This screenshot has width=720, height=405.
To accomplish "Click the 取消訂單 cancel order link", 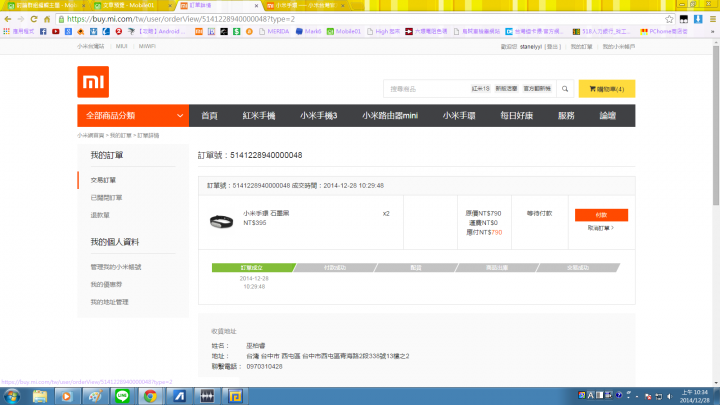I will (x=601, y=228).
